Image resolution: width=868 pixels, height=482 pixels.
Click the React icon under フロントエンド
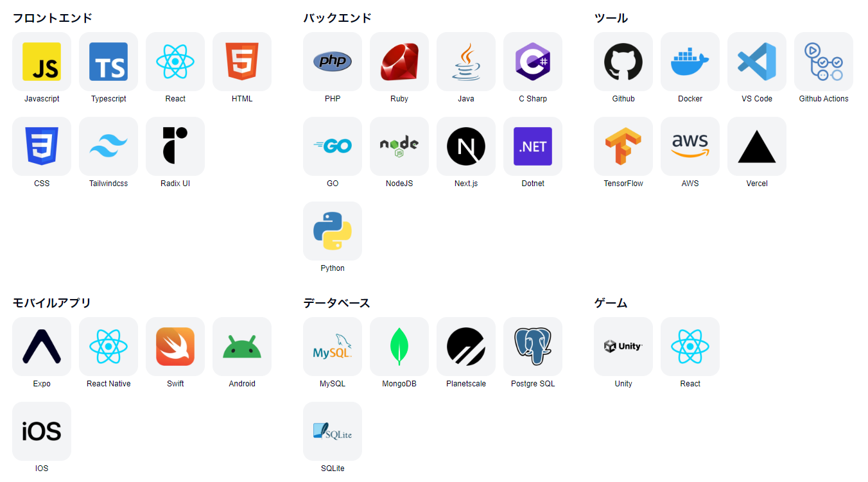175,62
